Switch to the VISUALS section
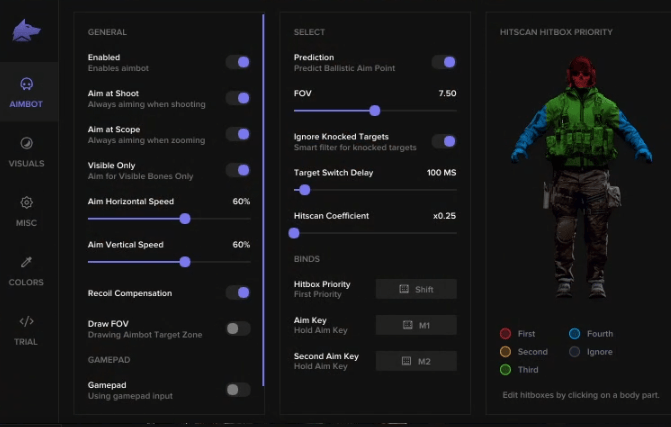This screenshot has width=671, height=427. [26, 152]
